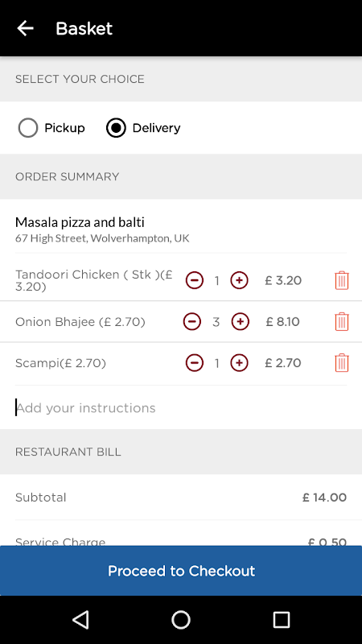Tap the Basket title in header
This screenshot has width=362, height=644.
pos(84,29)
